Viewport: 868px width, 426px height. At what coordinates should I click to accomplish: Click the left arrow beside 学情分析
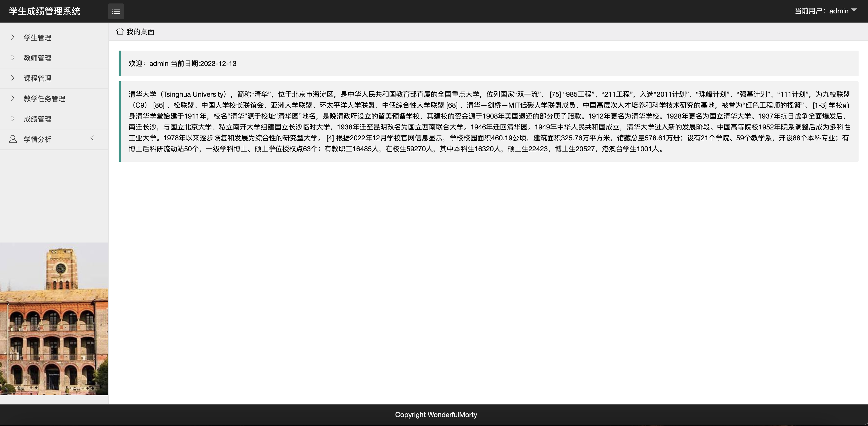click(92, 138)
